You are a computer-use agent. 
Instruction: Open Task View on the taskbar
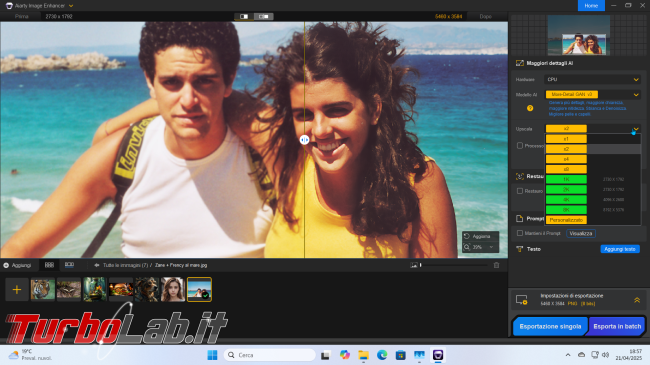tap(325, 355)
